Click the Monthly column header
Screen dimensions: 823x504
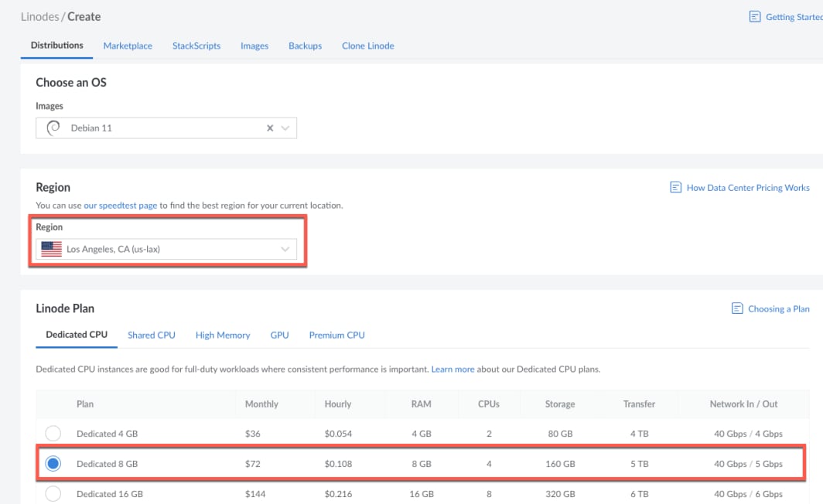tap(261, 404)
